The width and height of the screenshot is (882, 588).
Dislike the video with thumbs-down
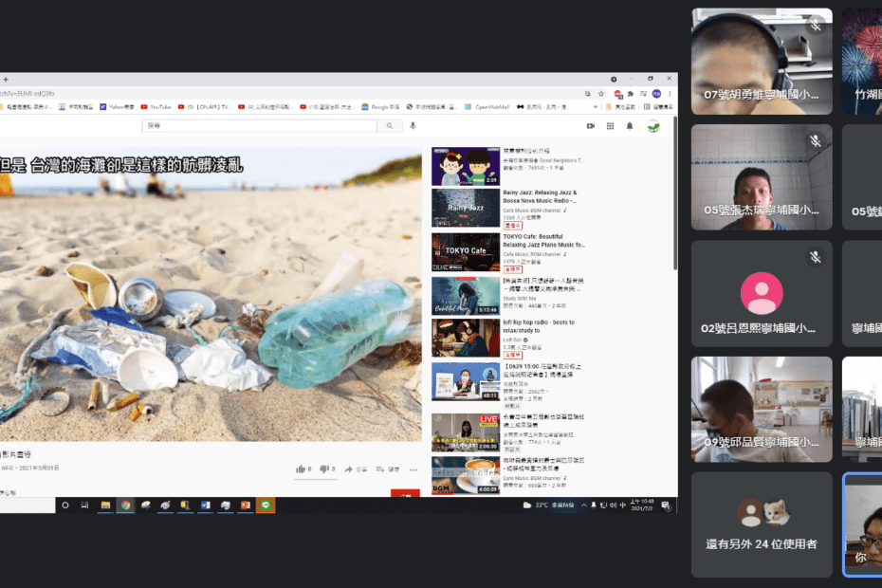tap(327, 469)
